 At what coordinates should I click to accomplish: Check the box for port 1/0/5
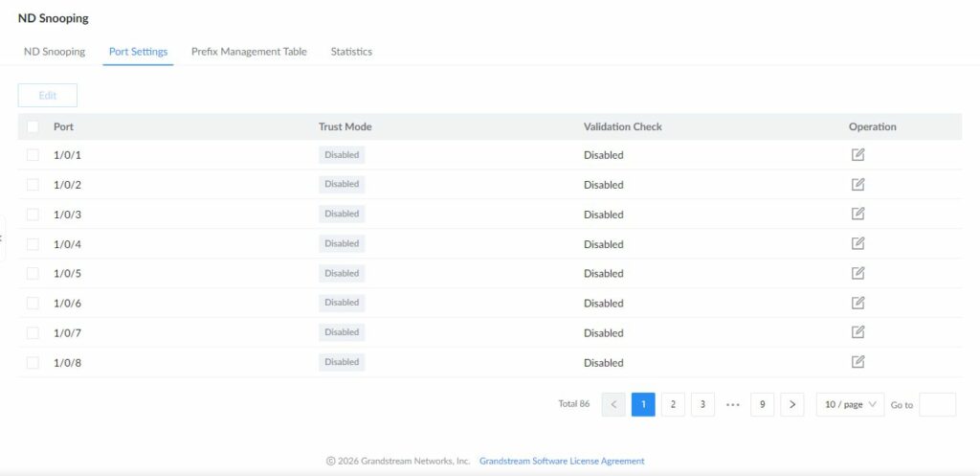pyautogui.click(x=33, y=273)
